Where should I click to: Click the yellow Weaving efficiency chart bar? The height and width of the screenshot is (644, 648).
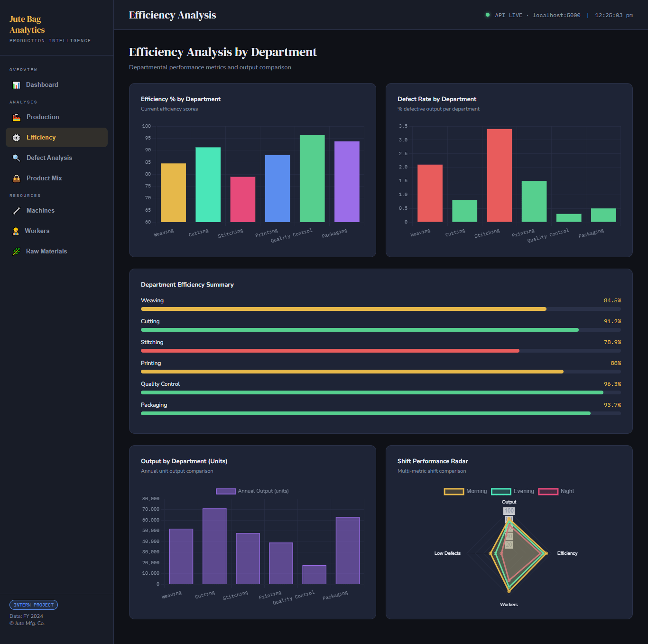(x=174, y=193)
